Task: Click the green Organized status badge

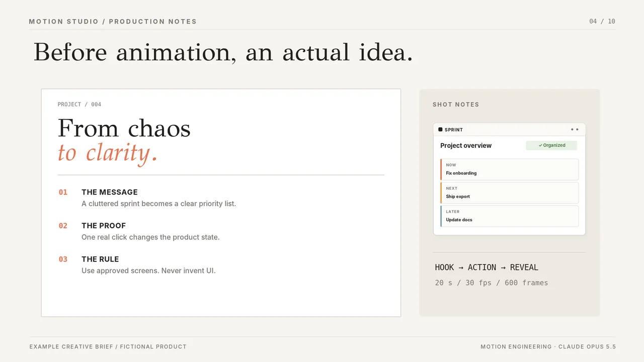Action: [x=551, y=145]
